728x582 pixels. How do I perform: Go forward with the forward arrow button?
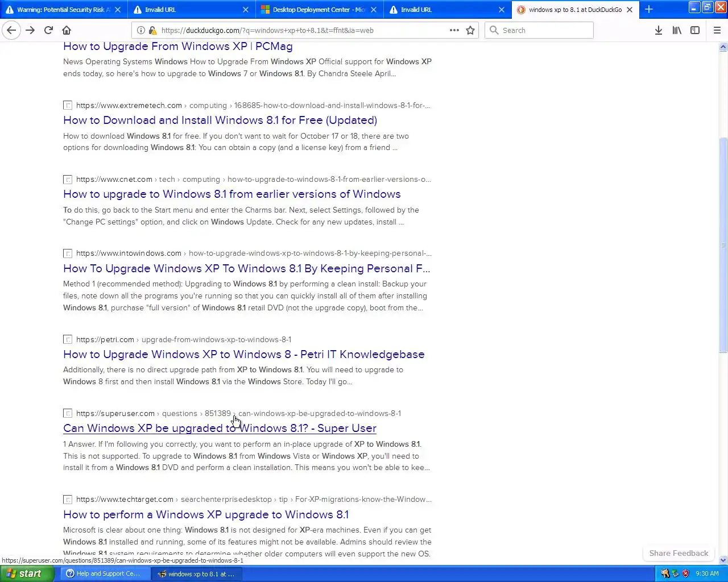tap(30, 30)
